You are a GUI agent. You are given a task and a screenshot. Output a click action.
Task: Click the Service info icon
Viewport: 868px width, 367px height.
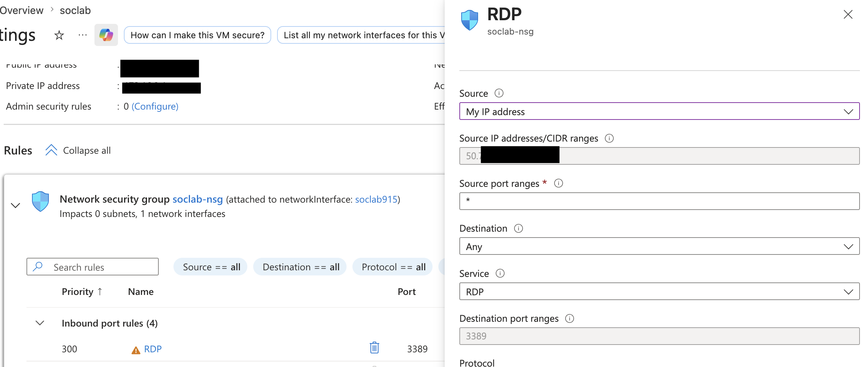pos(500,273)
